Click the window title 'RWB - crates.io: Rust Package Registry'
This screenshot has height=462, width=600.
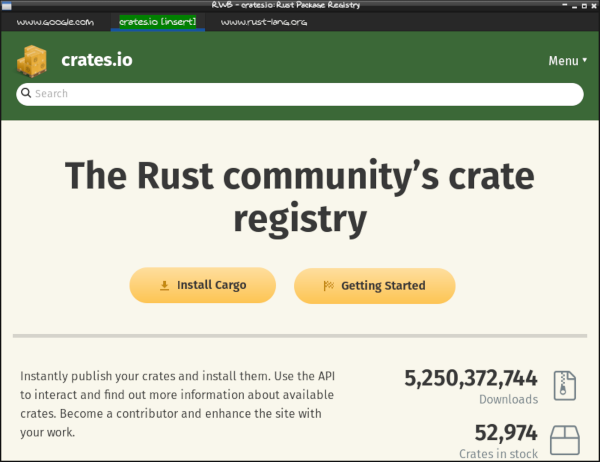[286, 5]
